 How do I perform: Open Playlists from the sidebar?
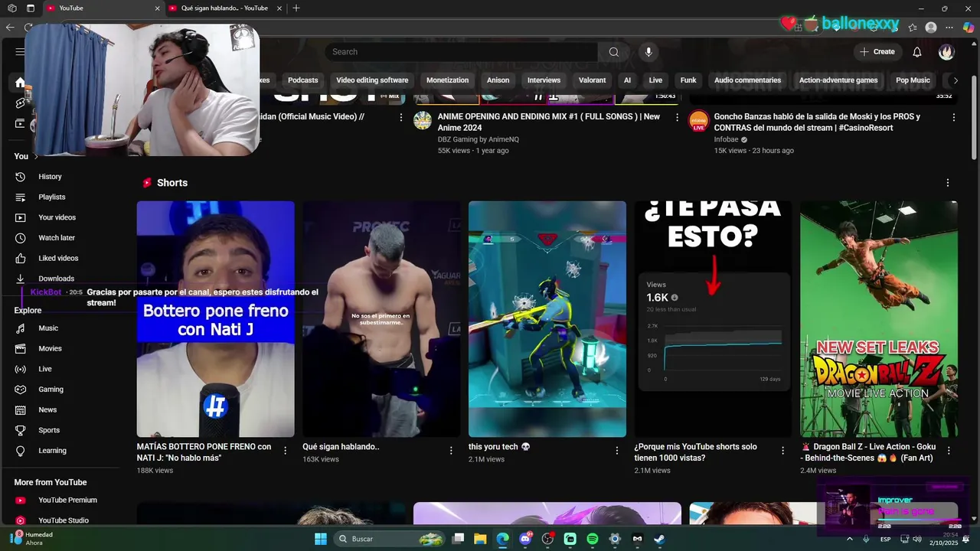pos(51,197)
